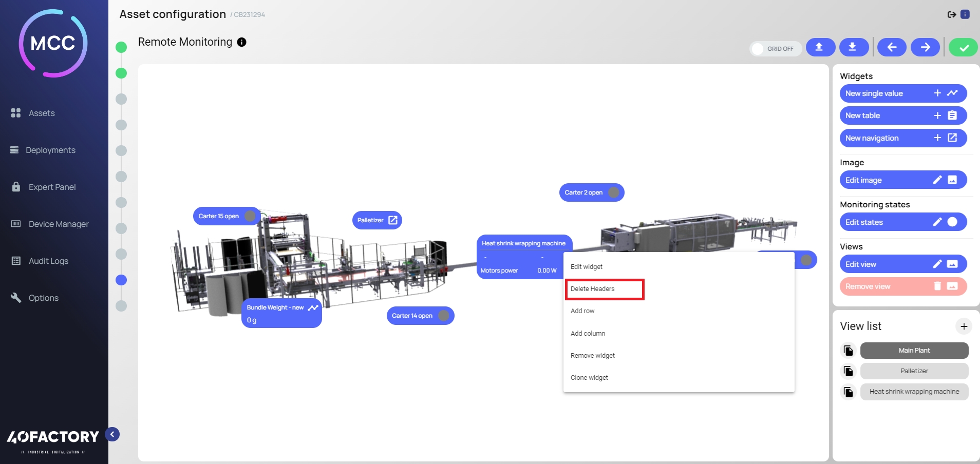Image resolution: width=980 pixels, height=464 pixels.
Task: Click the blue current step marker
Action: click(x=121, y=280)
